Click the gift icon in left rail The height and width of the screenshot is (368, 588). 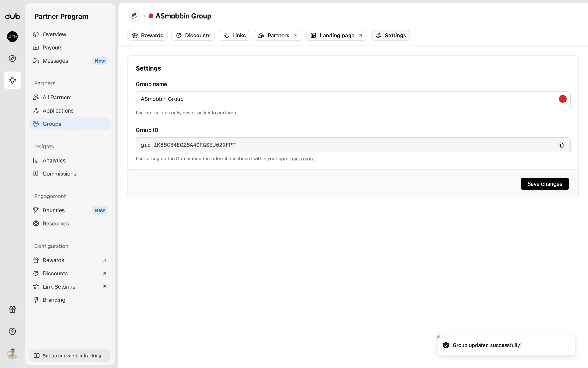[x=13, y=310]
